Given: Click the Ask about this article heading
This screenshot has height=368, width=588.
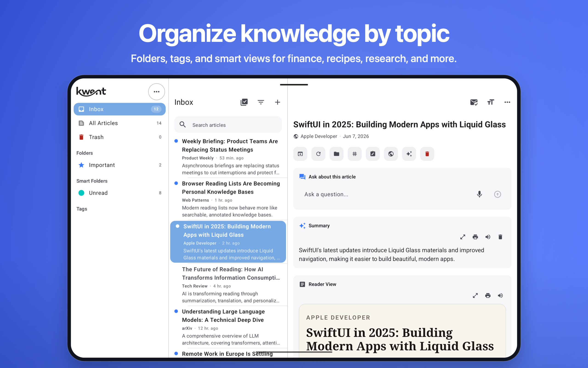Looking at the screenshot, I should click(x=332, y=177).
